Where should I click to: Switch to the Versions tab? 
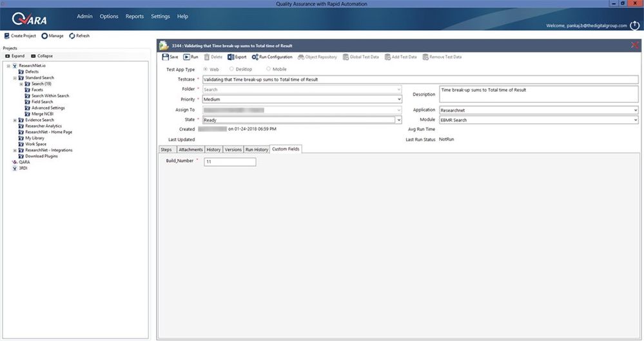click(x=233, y=150)
